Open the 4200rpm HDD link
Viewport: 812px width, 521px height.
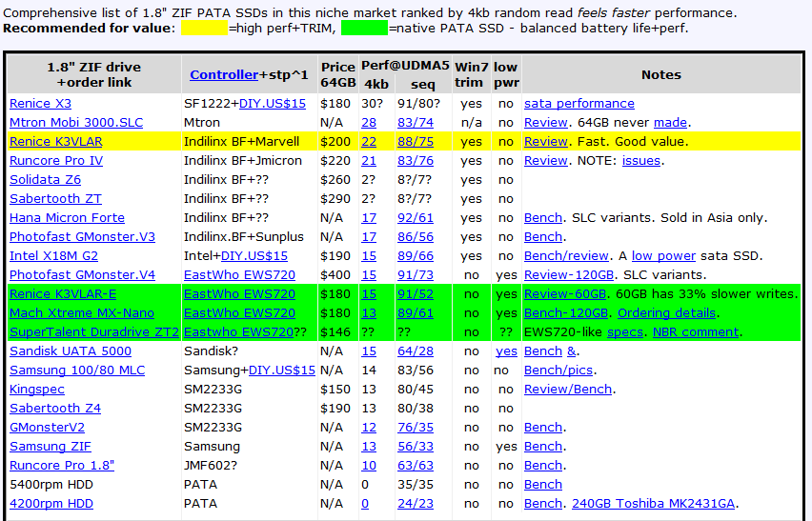click(x=51, y=504)
